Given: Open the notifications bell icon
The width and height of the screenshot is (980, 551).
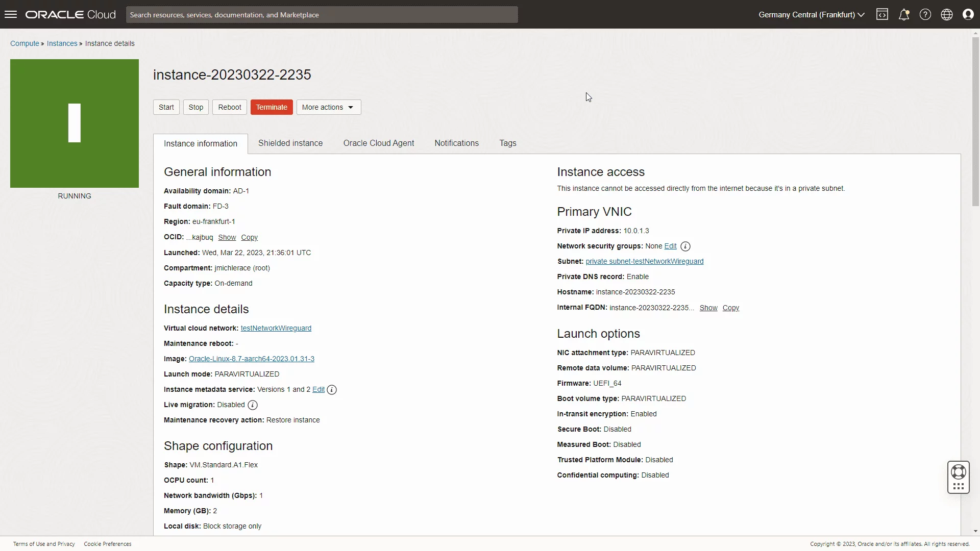Looking at the screenshot, I should [x=904, y=14].
